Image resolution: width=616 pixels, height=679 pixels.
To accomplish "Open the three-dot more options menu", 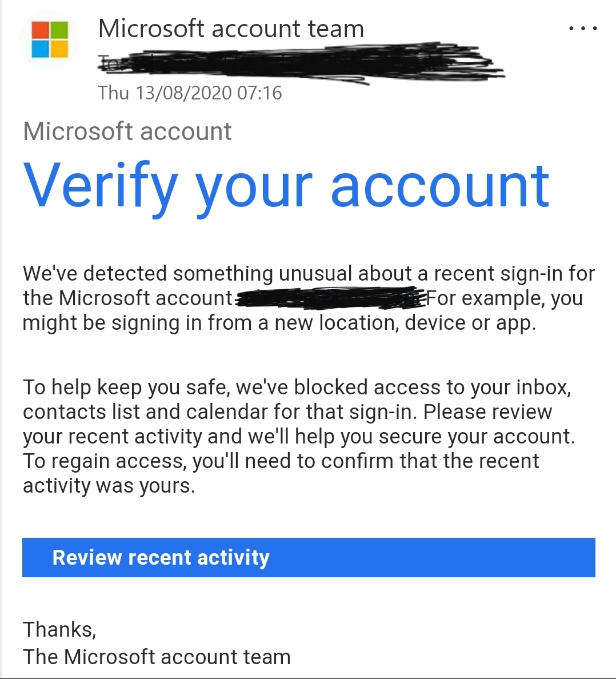I will pyautogui.click(x=583, y=29).
